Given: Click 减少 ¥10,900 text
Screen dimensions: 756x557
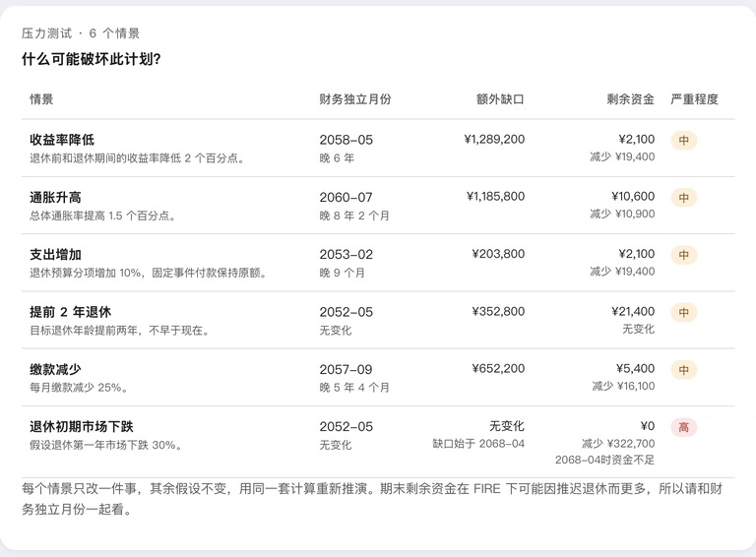Looking at the screenshot, I should (622, 214).
